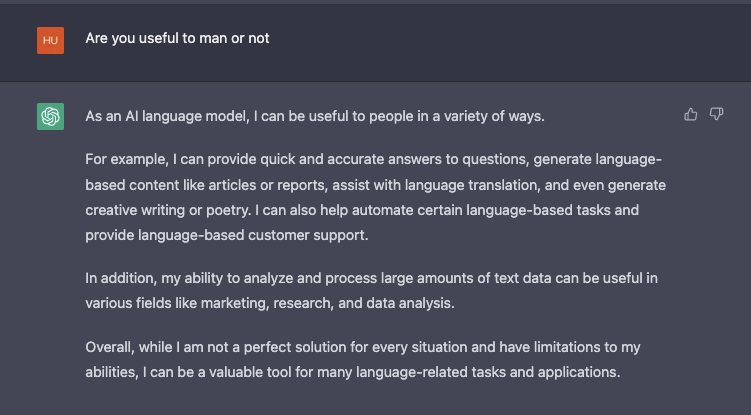This screenshot has width=751, height=415.
Task: Click the paragraph beginning "In addition, my ability"
Action: coord(370,291)
